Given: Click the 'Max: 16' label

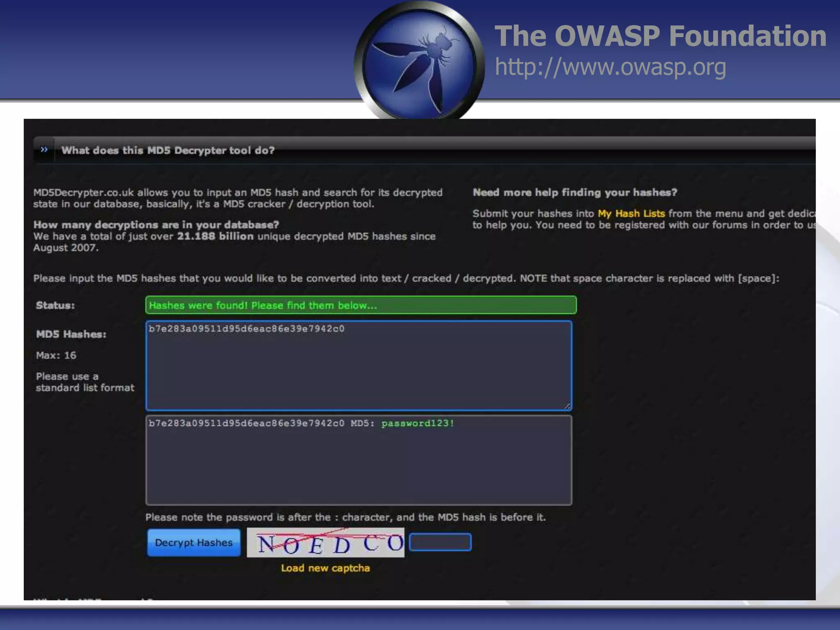Looking at the screenshot, I should coord(56,355).
